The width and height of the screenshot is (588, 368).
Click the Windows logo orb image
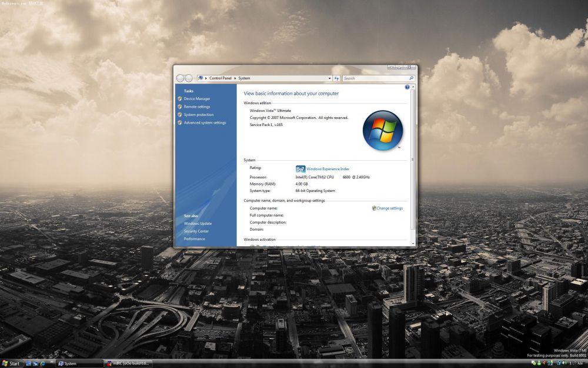pos(383,130)
